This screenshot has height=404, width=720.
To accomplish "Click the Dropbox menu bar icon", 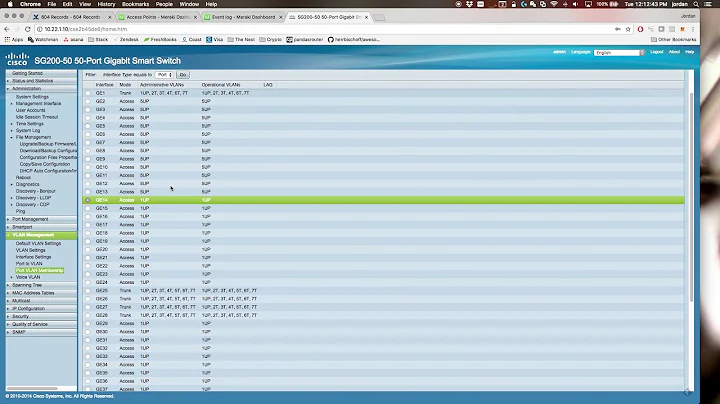I will click(469, 4).
